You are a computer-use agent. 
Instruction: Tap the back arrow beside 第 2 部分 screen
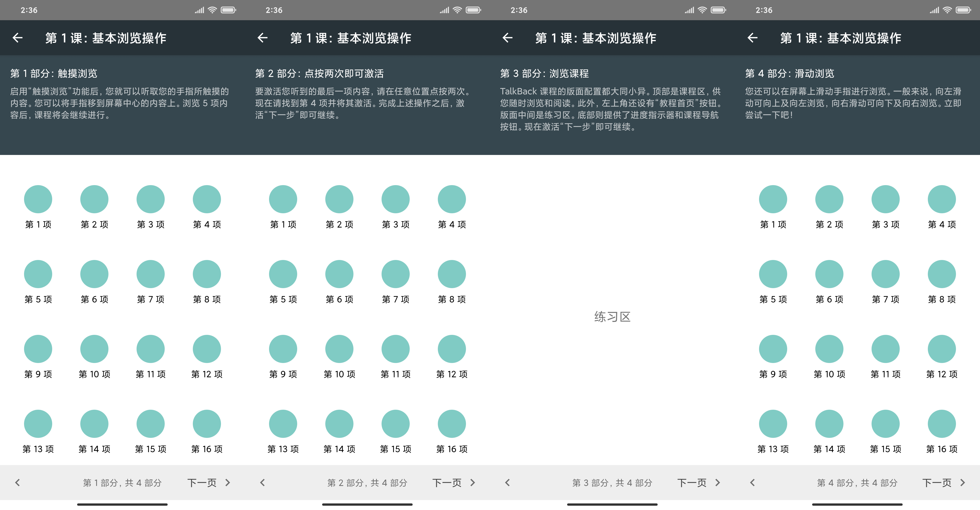(x=262, y=38)
